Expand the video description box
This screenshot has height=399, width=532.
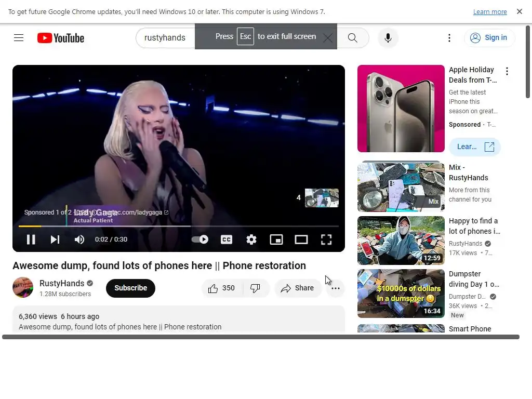point(179,320)
